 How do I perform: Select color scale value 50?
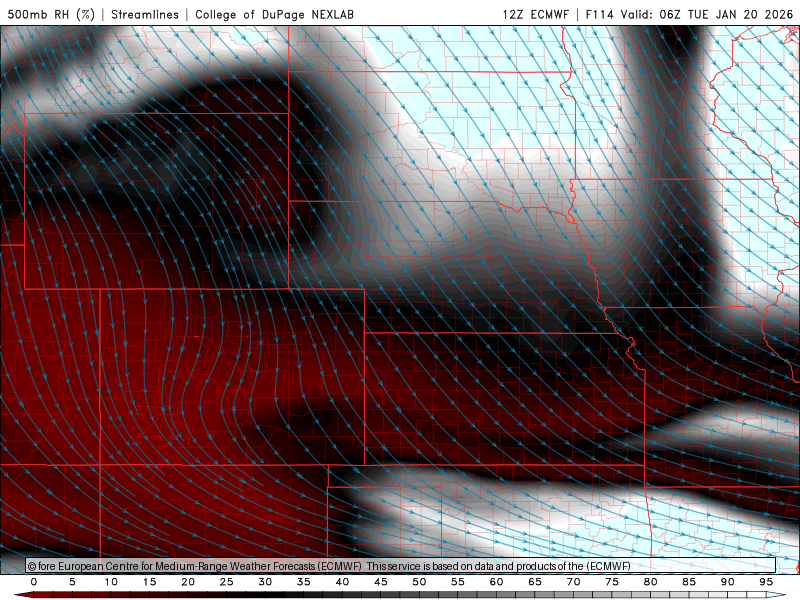419,582
